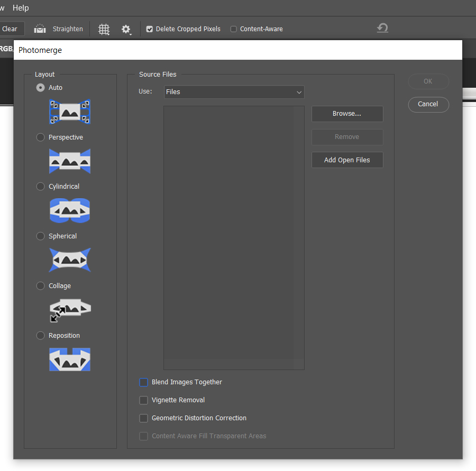Click the Spherical layout thumbnail icon
Screen dimensions: 476x471
click(70, 260)
